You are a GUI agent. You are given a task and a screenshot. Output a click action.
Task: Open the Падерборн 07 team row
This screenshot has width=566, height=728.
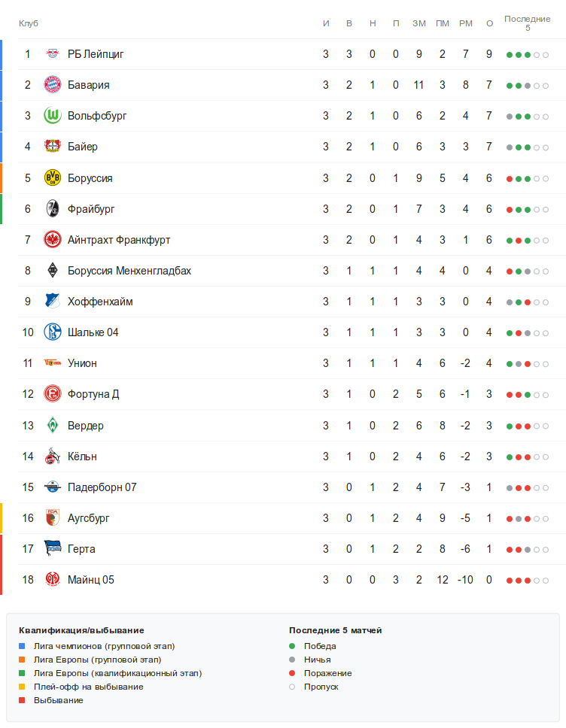coord(102,487)
